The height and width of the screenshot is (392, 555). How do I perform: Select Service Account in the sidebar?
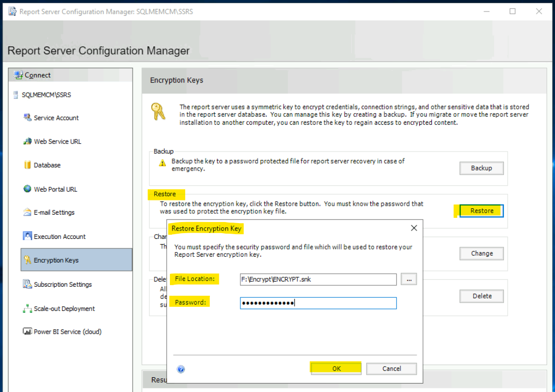tap(55, 117)
